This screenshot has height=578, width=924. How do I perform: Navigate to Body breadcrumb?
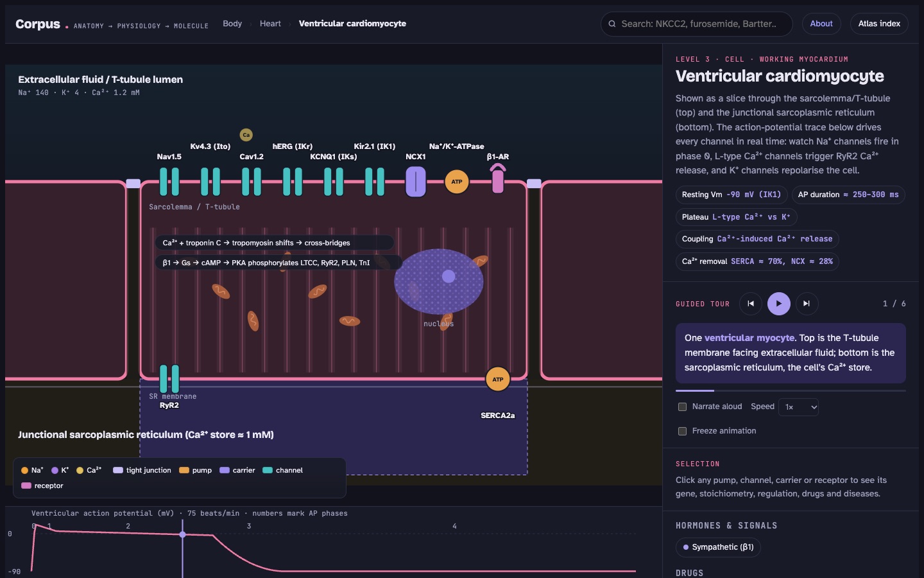click(x=232, y=24)
